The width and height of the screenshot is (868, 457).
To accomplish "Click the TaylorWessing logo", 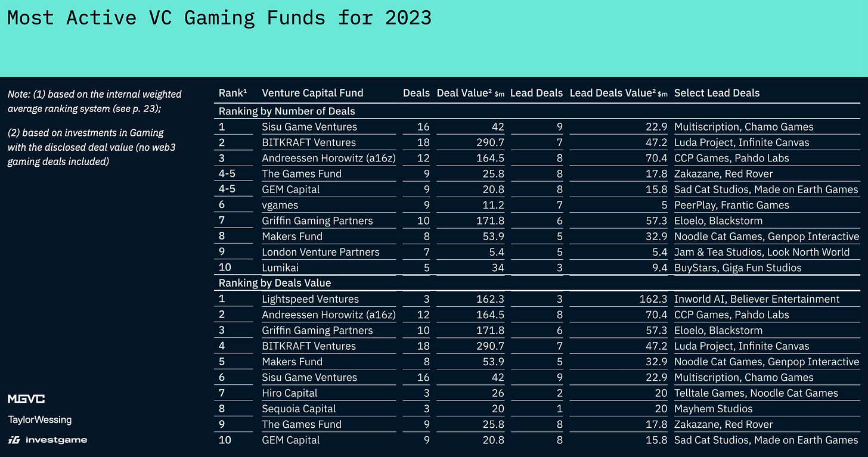I will [x=39, y=419].
